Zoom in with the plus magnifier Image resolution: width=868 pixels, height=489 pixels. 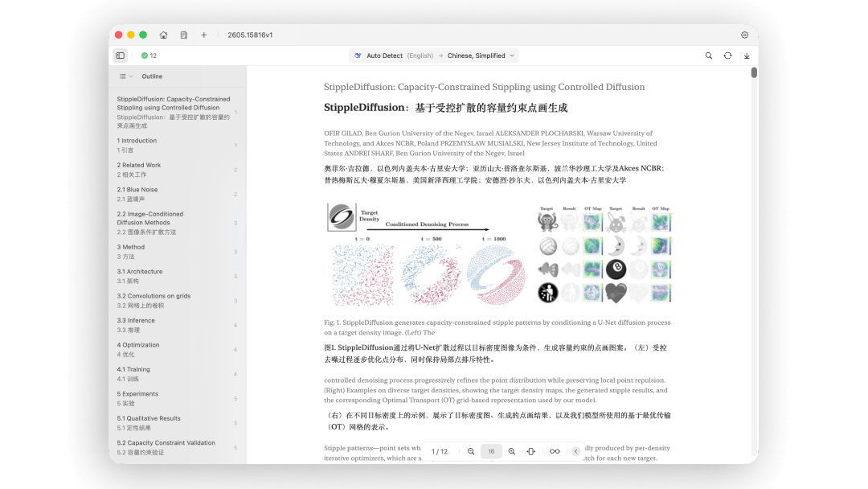[511, 451]
